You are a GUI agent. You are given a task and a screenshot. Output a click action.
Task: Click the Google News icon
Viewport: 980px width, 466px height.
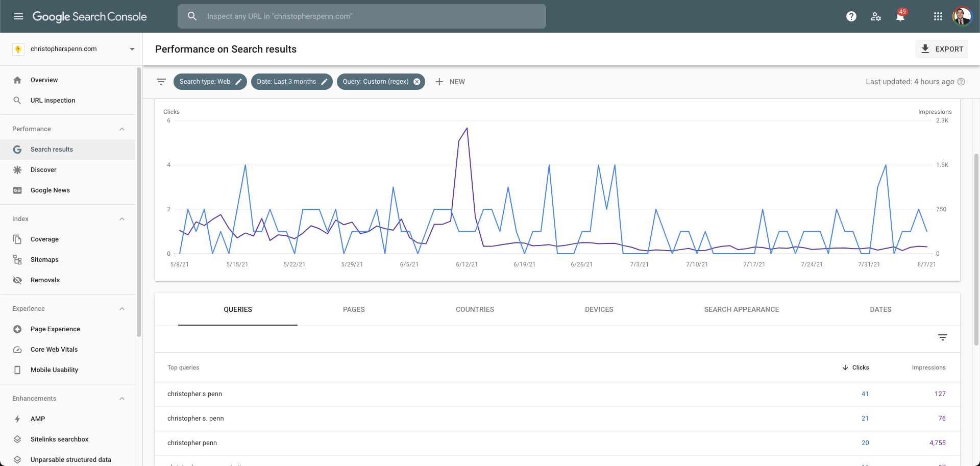[17, 190]
